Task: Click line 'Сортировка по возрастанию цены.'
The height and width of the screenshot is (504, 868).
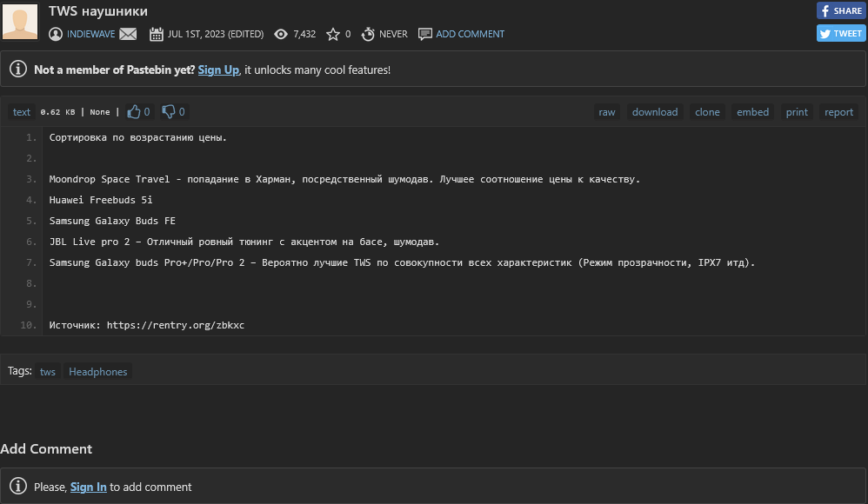Action: [137, 137]
